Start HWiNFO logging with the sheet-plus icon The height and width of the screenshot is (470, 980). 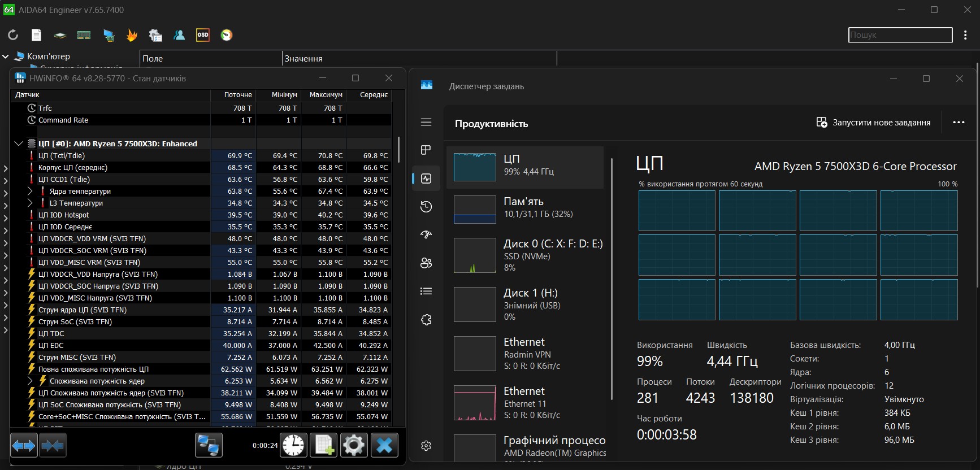(x=324, y=445)
